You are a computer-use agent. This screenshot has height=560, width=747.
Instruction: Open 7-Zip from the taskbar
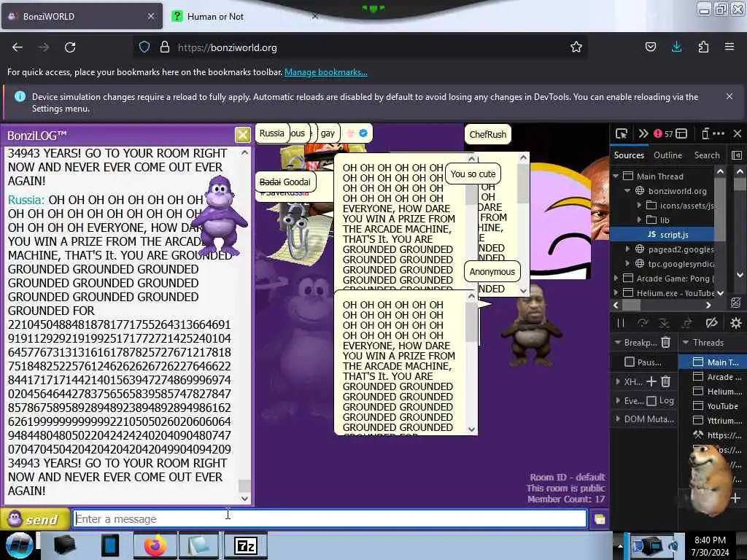point(246,545)
